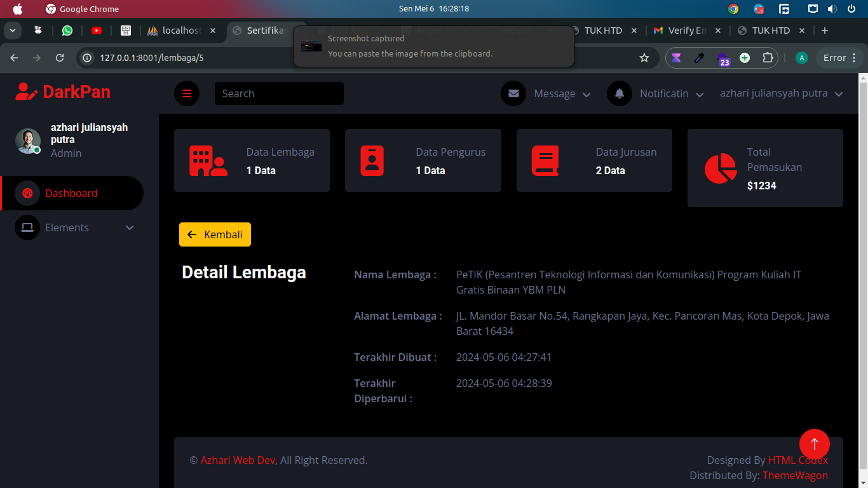
Task: Go back using the Kembali button
Action: (x=215, y=234)
